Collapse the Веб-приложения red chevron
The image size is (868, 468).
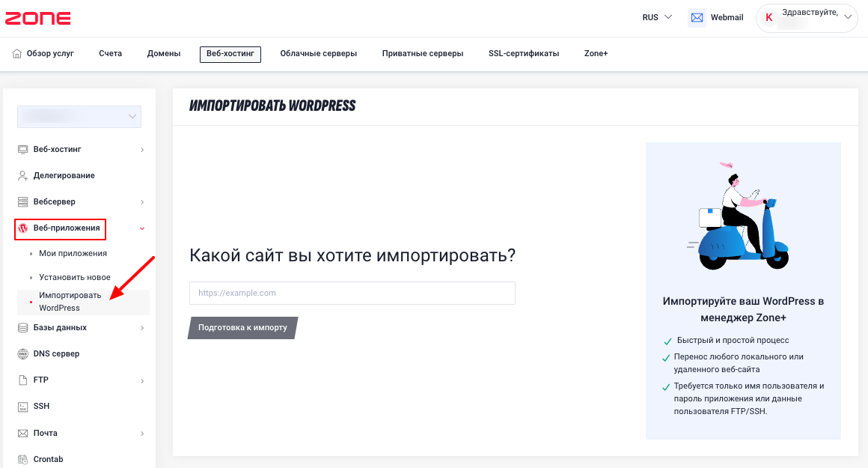tap(142, 228)
